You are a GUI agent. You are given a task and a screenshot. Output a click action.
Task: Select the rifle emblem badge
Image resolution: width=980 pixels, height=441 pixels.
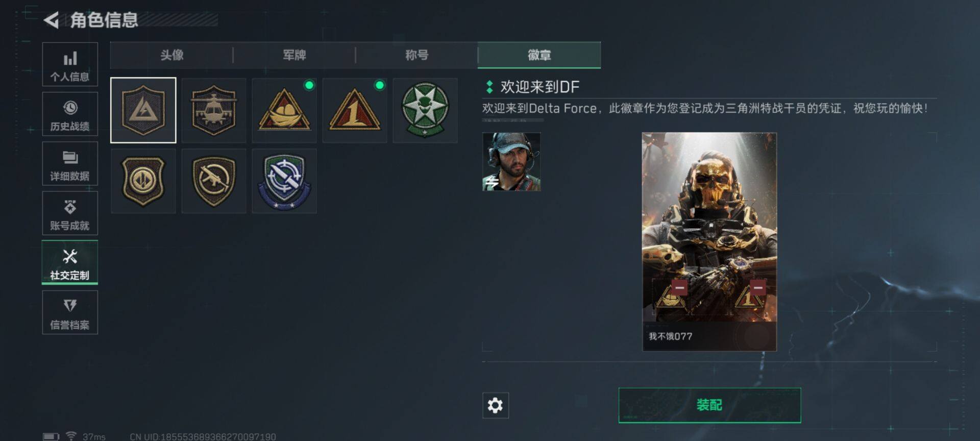[214, 181]
